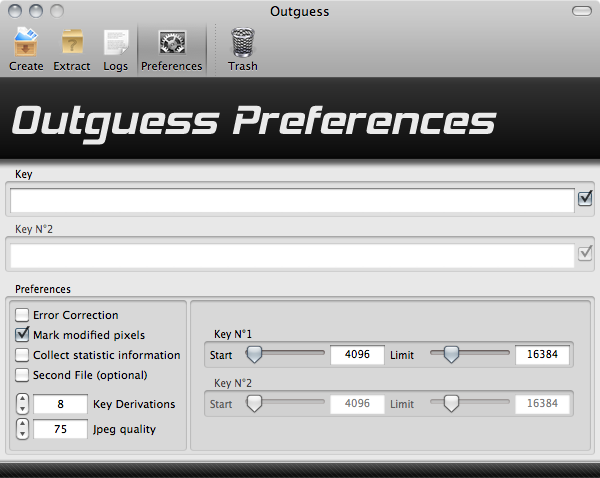
Task: Click the Trash bin icon
Action: 243,42
